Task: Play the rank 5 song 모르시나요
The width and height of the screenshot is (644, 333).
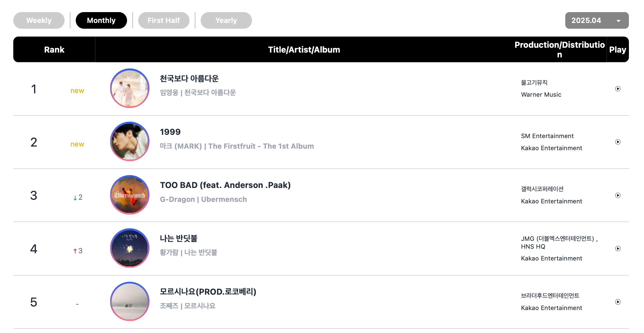Action: click(618, 302)
